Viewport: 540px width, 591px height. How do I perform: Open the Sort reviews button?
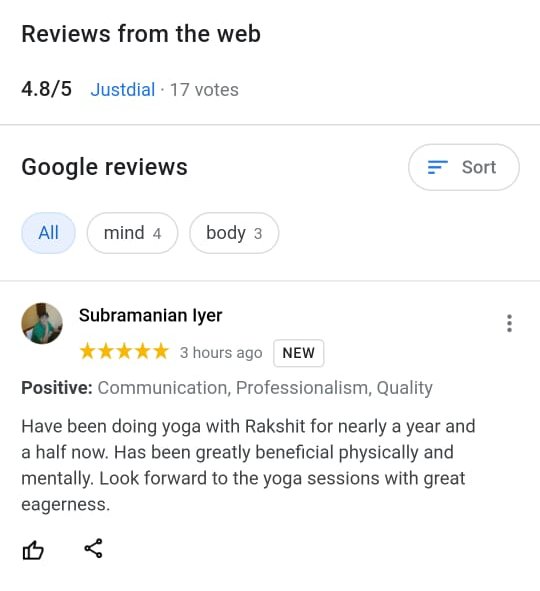point(464,167)
